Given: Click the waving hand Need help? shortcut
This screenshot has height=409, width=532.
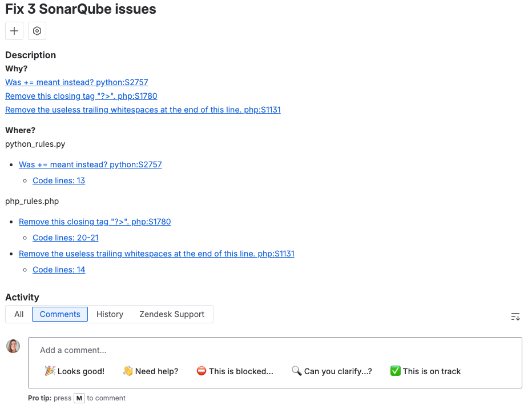Looking at the screenshot, I should click(x=150, y=371).
